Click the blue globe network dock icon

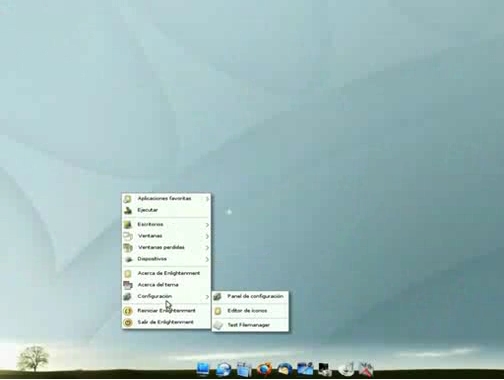click(223, 369)
